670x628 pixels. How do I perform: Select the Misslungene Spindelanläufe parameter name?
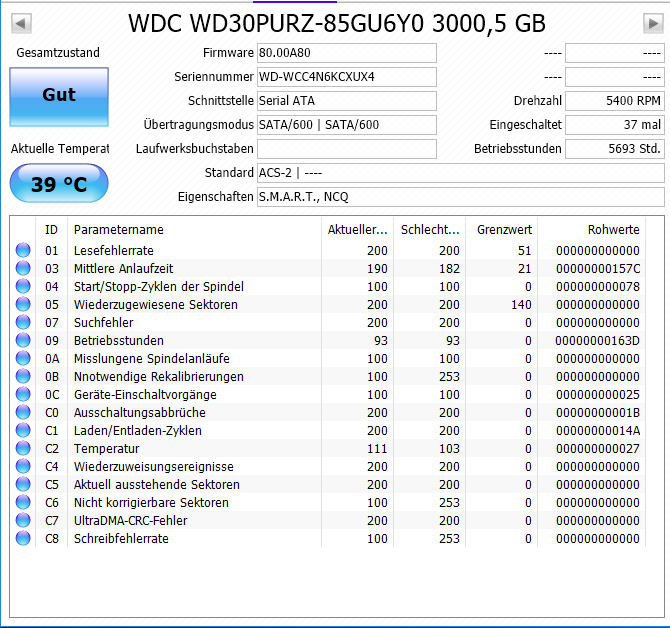152,358
